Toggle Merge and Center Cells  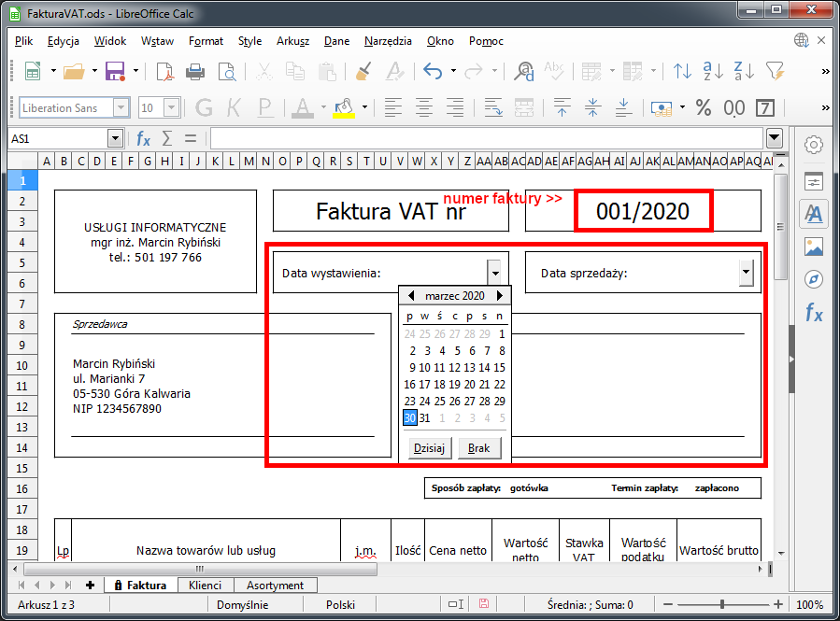(524, 107)
